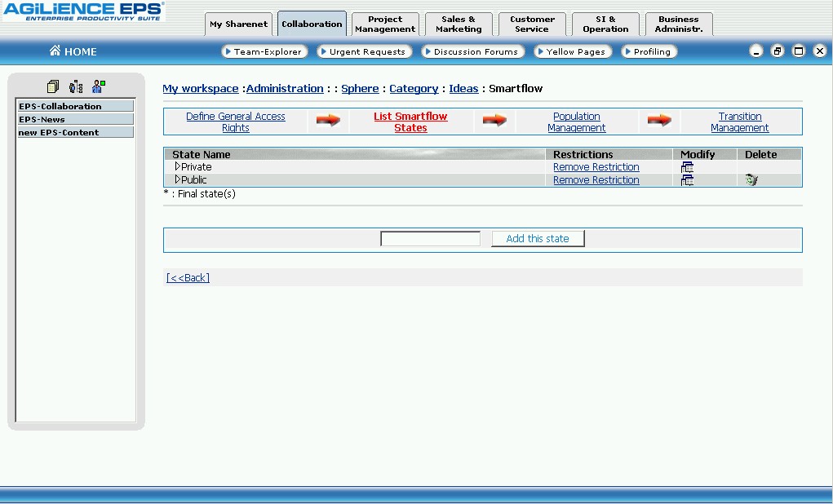Go to Home via the house icon
The width and height of the screenshot is (833, 504).
click(x=55, y=51)
